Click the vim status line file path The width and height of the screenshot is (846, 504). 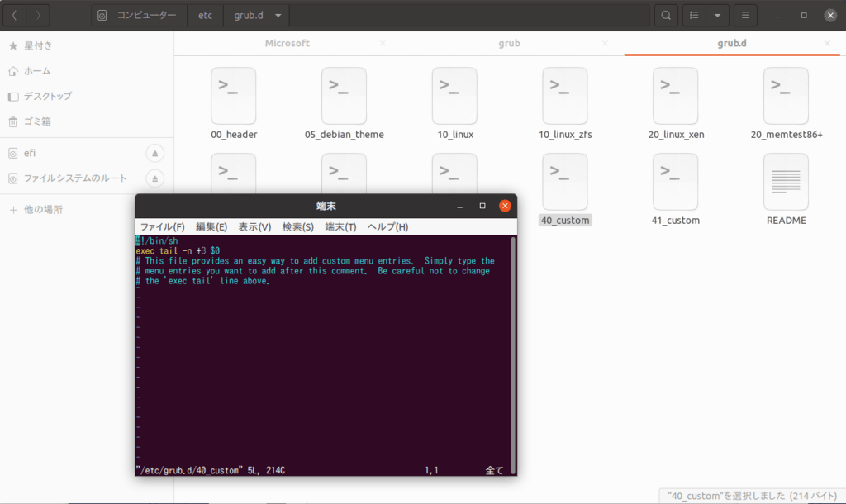pos(189,471)
